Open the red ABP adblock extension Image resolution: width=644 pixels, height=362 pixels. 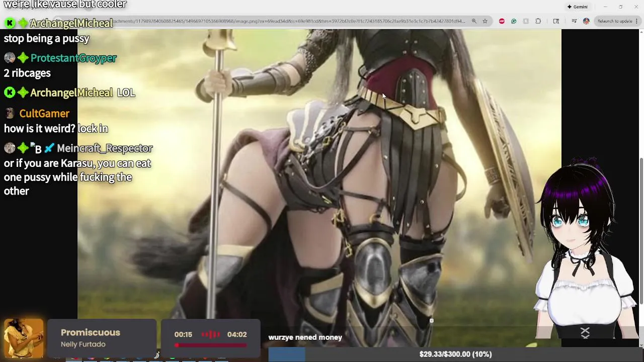[502, 21]
